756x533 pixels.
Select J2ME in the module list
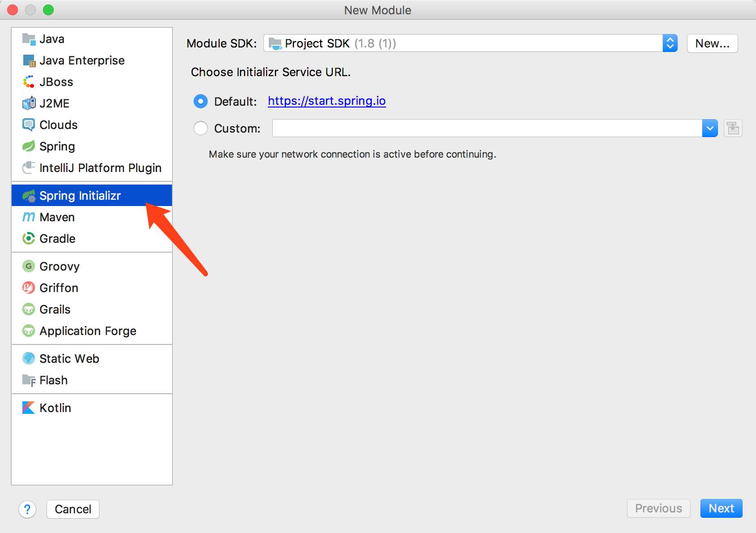coord(92,103)
